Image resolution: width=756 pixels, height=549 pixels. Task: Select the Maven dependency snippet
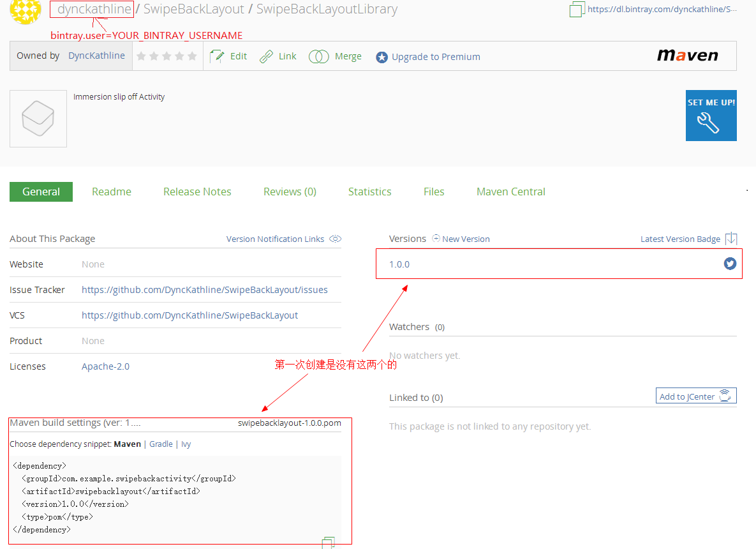128,444
